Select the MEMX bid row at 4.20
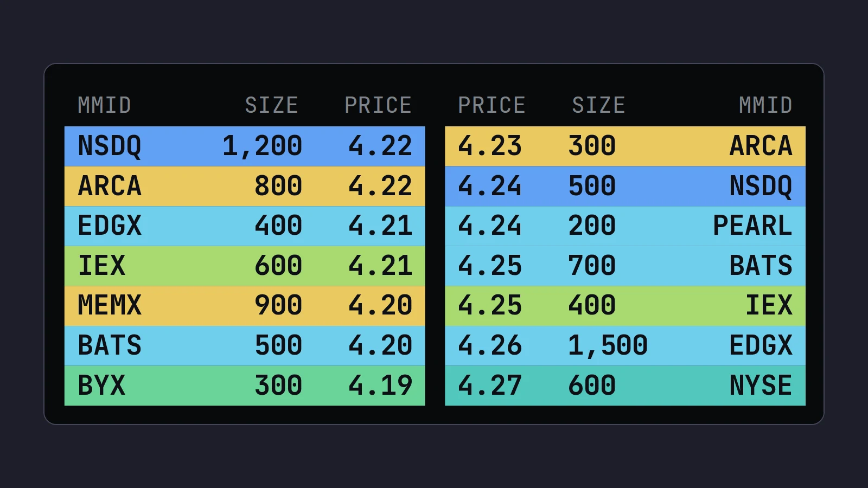This screenshot has height=488, width=868. [245, 306]
